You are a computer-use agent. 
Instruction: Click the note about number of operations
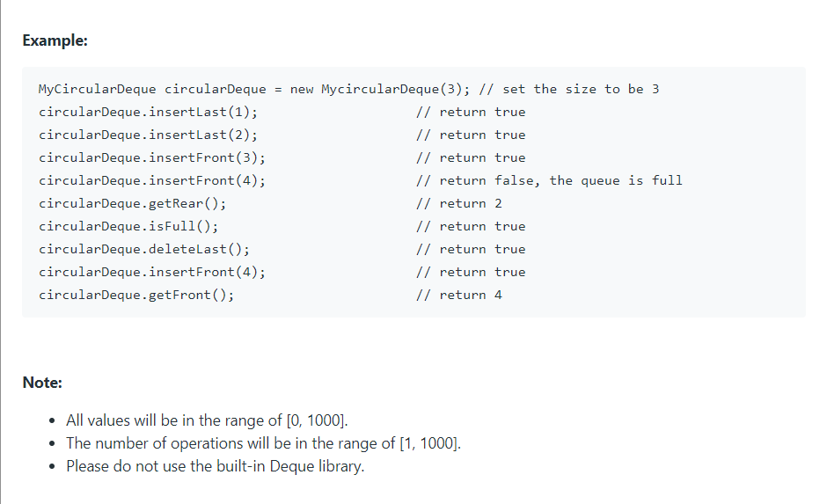coord(263,443)
